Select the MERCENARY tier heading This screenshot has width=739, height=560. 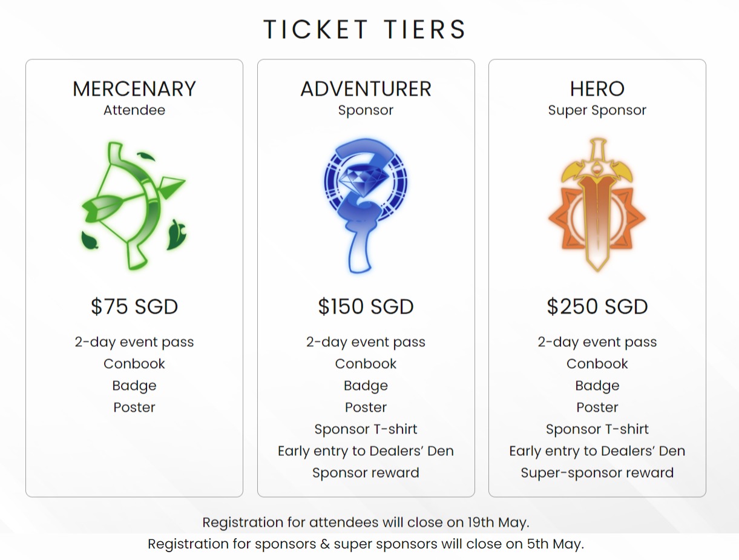tap(134, 89)
